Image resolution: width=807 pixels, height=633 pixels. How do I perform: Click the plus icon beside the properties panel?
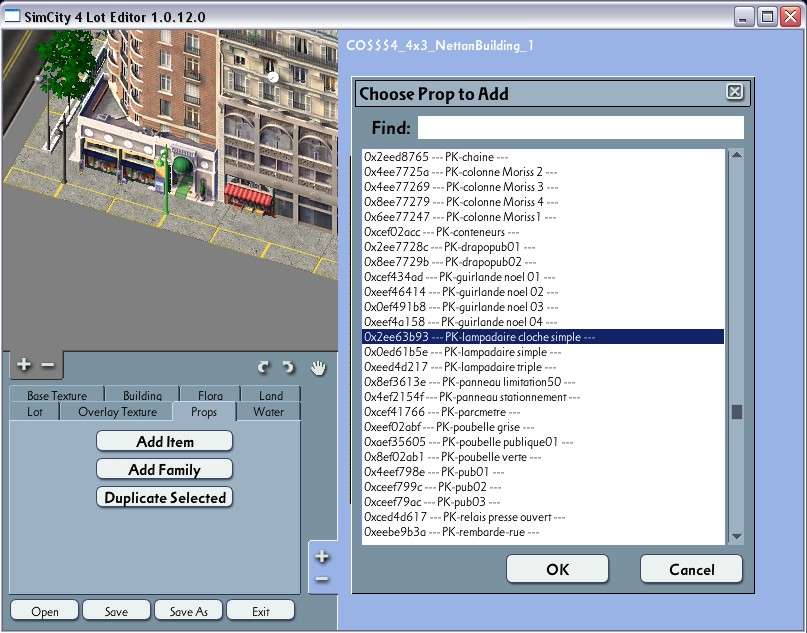pyautogui.click(x=322, y=556)
